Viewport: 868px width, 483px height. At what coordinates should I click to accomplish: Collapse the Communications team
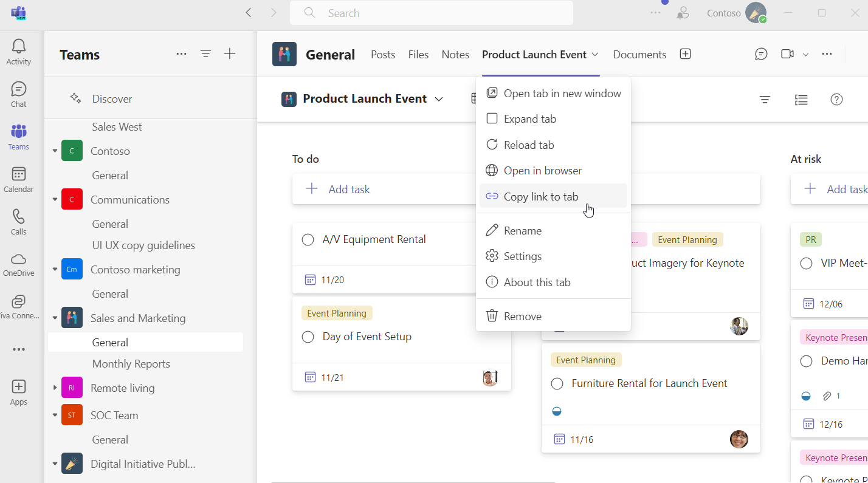[x=55, y=200]
